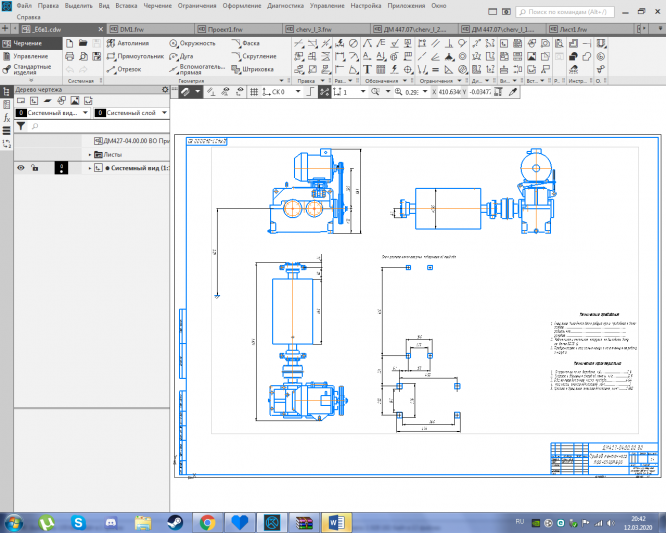Viewport: 666px width, 533px height.
Task: Expand the Листы tree node
Action: click(x=90, y=155)
